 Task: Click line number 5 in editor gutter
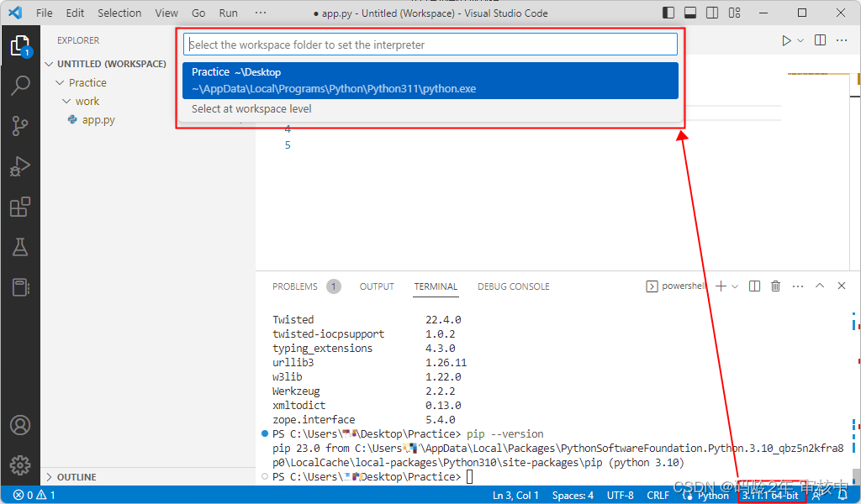(x=288, y=145)
